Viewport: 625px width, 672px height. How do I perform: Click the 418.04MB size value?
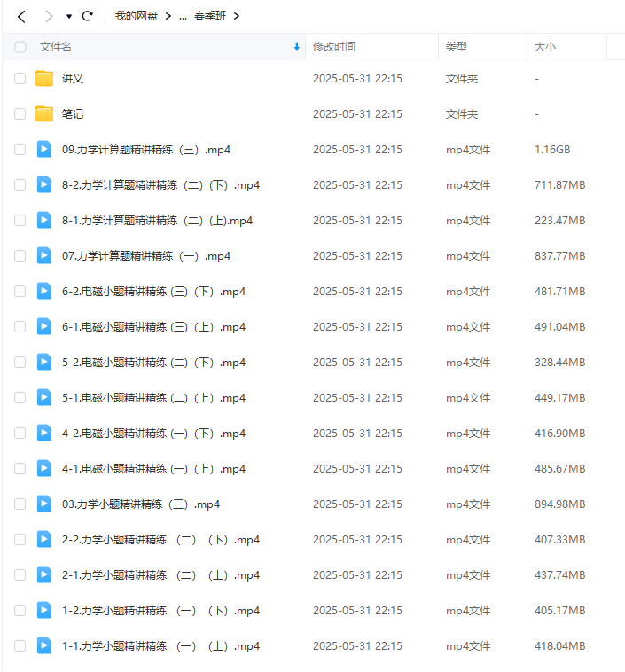click(560, 646)
